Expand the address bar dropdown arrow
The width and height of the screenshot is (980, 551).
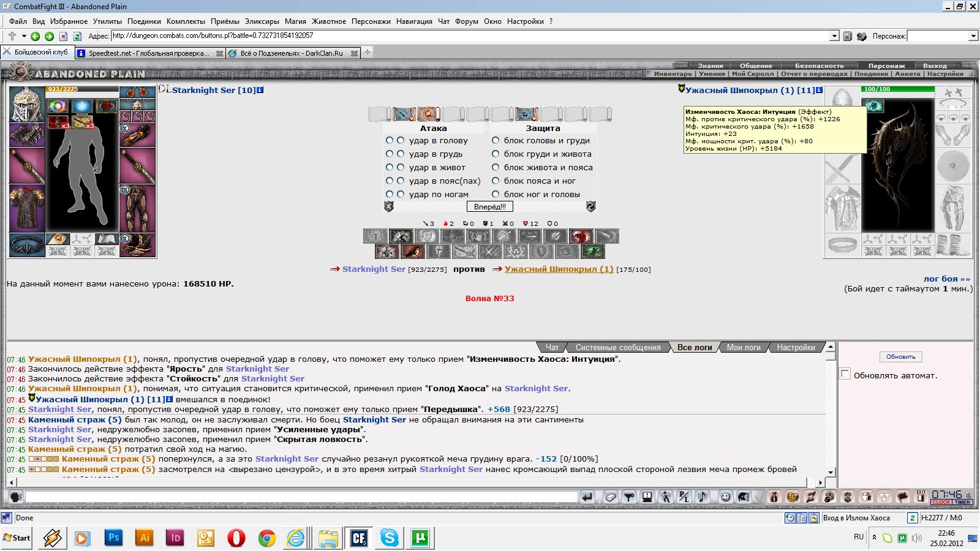[x=834, y=36]
